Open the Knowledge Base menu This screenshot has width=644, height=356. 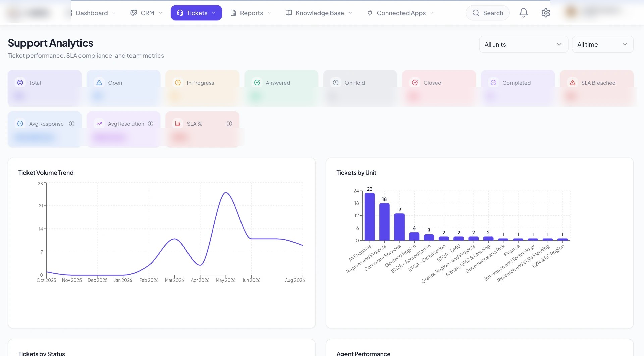coord(319,13)
